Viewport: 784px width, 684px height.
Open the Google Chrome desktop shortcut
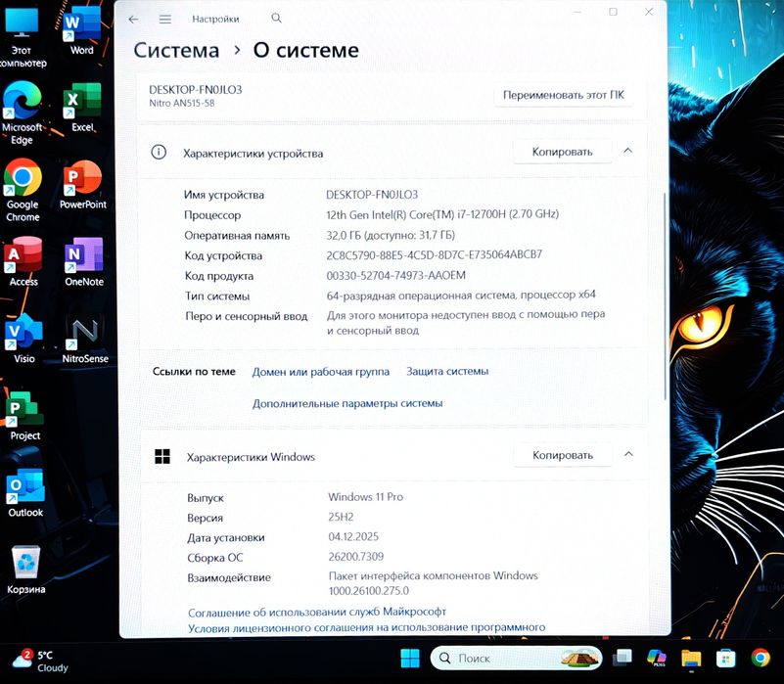coord(23,191)
